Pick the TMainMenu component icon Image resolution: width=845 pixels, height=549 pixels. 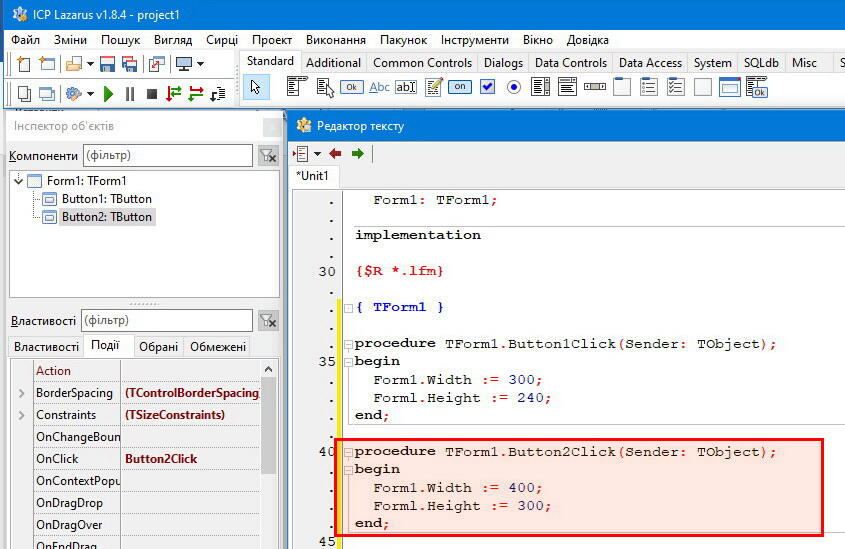tap(297, 87)
